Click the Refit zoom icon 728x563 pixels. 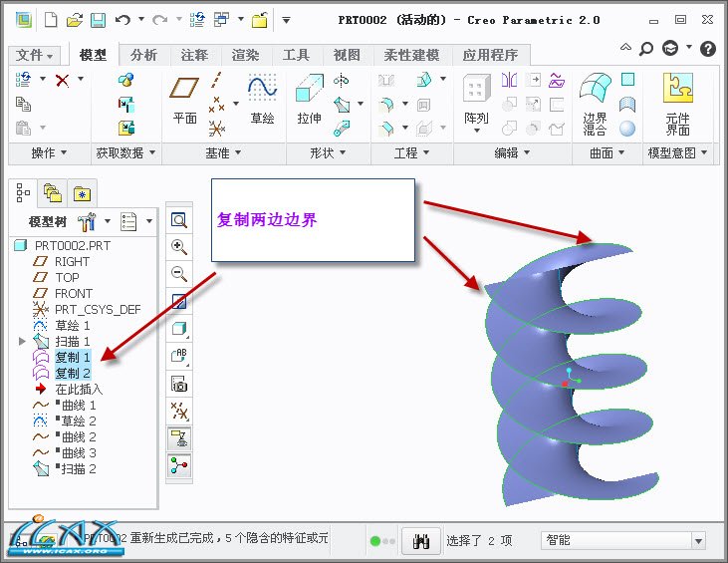point(179,219)
